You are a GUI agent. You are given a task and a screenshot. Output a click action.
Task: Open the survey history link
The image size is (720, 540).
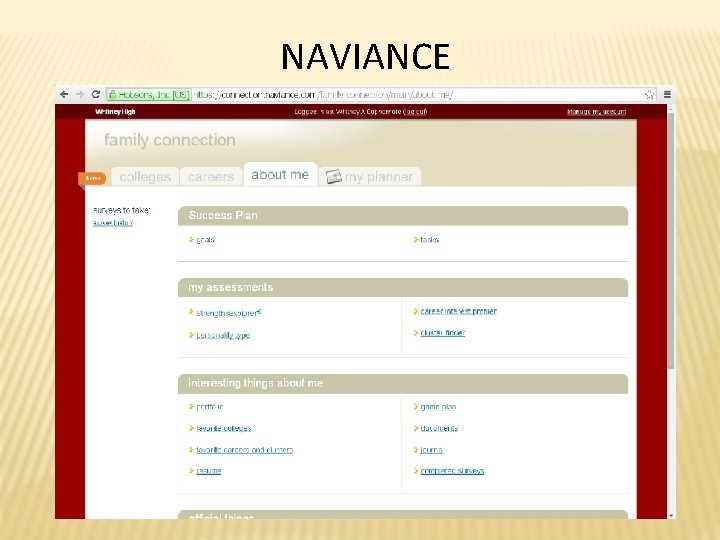tap(113, 223)
